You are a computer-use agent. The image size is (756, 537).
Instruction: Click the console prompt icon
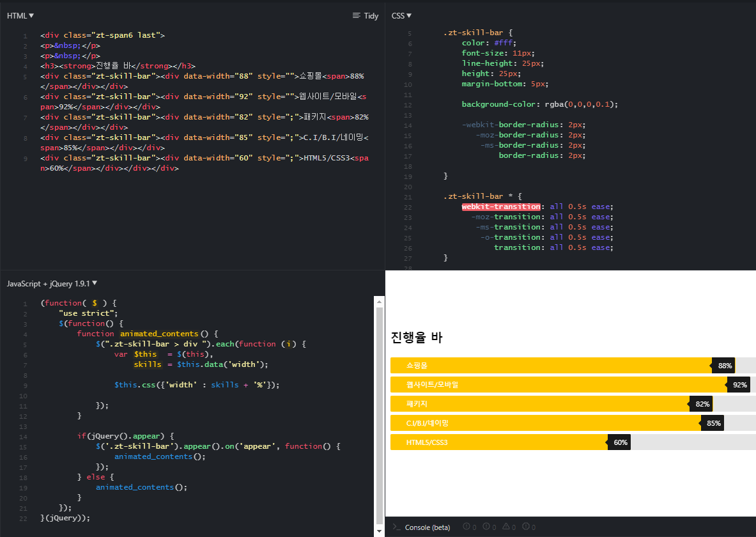pyautogui.click(x=397, y=527)
